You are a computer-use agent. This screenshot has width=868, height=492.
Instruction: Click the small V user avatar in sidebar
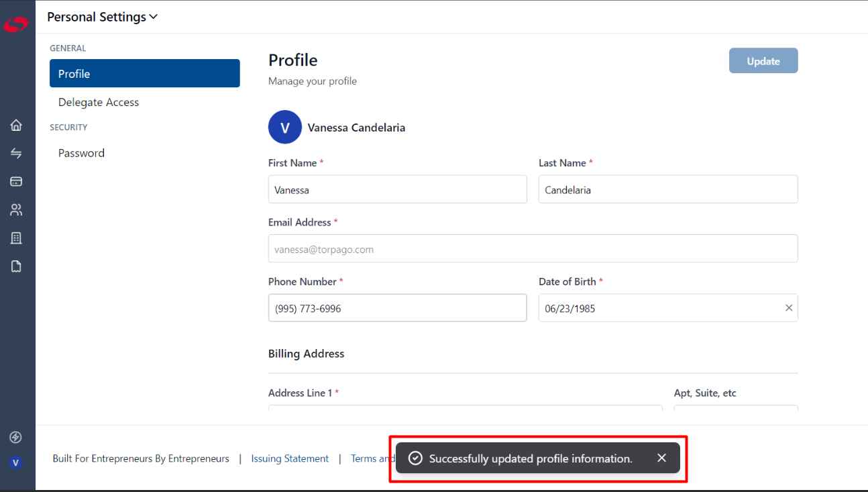pos(16,462)
